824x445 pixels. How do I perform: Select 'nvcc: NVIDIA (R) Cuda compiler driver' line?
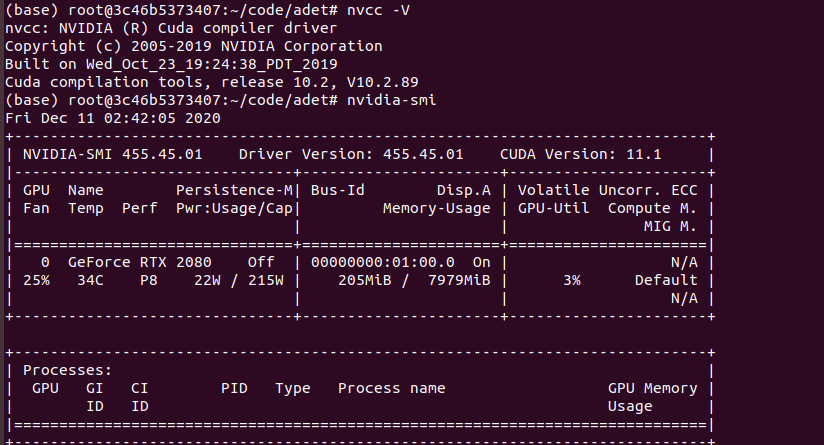click(171, 28)
